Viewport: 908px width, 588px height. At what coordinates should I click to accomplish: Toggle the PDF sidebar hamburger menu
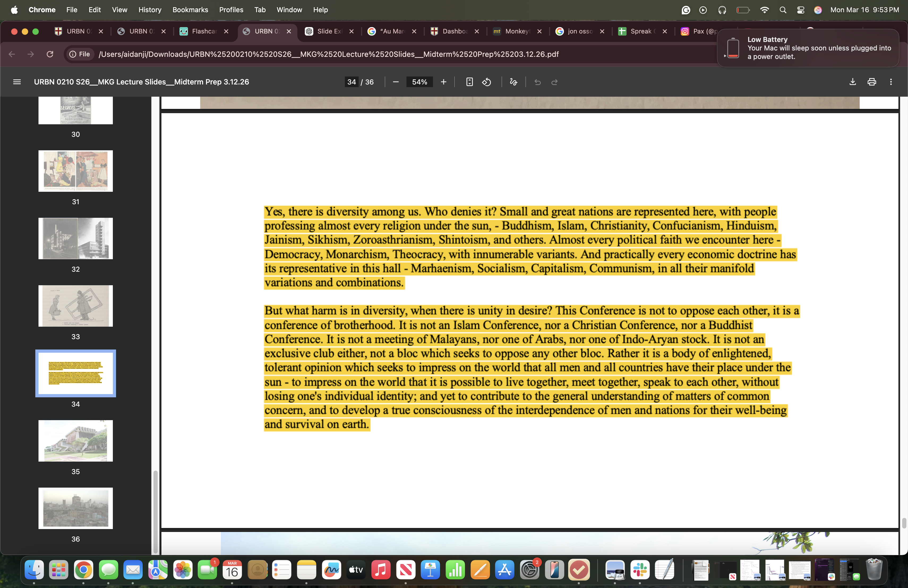[17, 82]
